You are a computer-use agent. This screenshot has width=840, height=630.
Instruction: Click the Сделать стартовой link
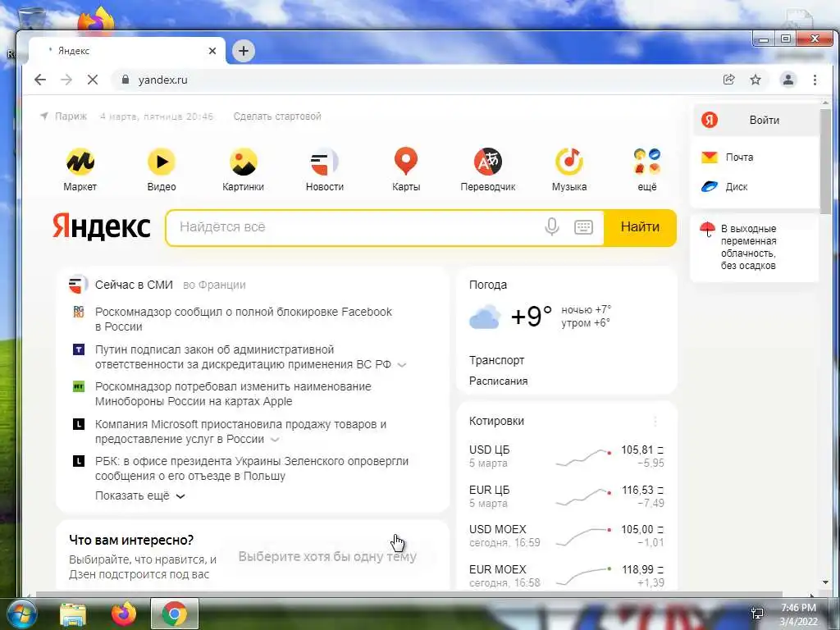click(x=277, y=116)
